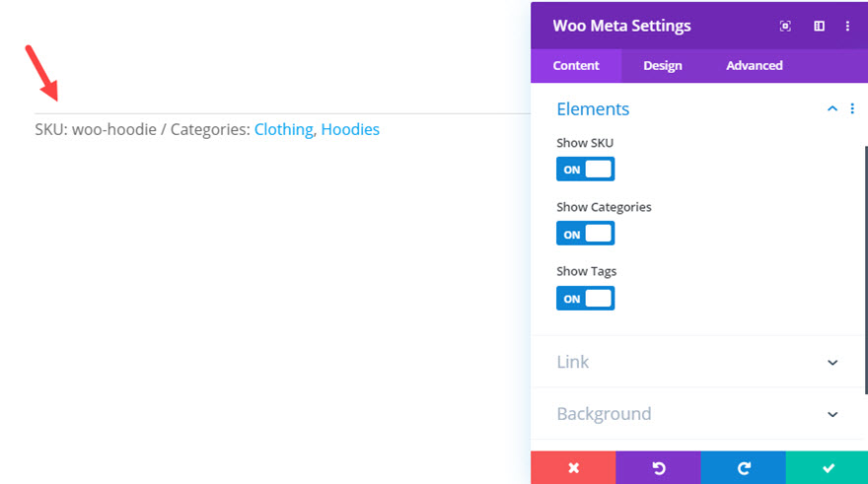The image size is (868, 484).
Task: Open the Advanced tab
Action: [x=754, y=66]
